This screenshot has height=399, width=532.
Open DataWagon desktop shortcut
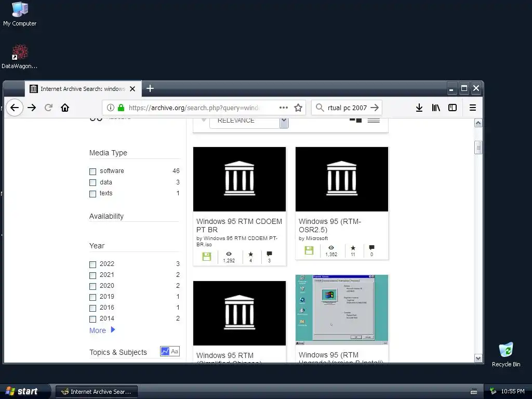point(19,56)
